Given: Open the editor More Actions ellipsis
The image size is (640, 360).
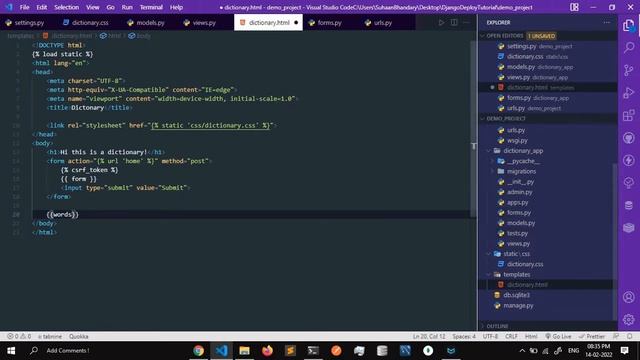Looking at the screenshot, I should pos(467,22).
